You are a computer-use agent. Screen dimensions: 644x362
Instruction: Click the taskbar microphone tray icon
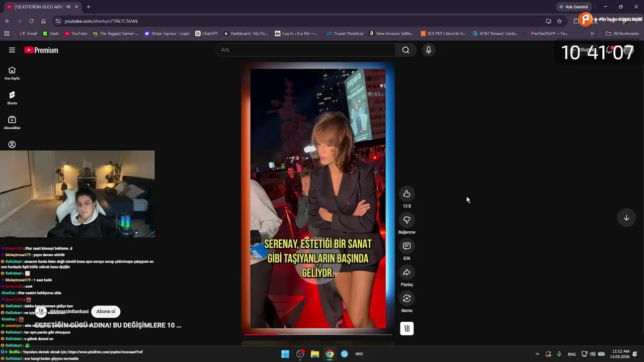point(559,354)
